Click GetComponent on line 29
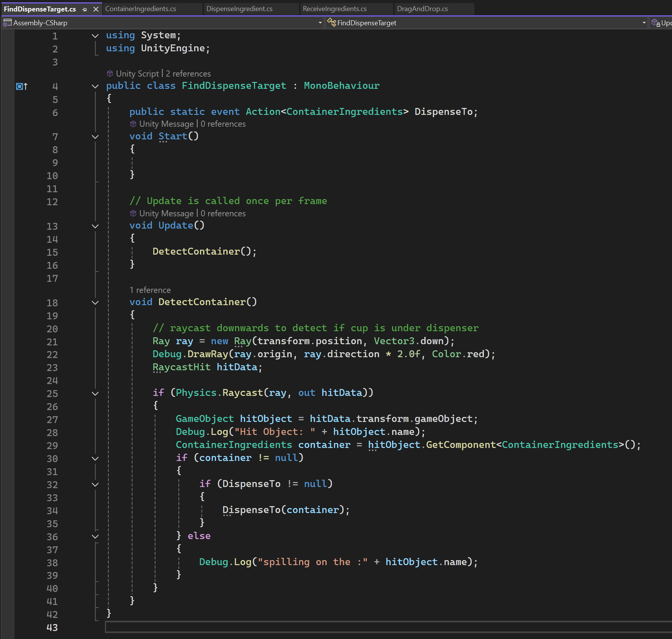The image size is (672, 639). (461, 445)
